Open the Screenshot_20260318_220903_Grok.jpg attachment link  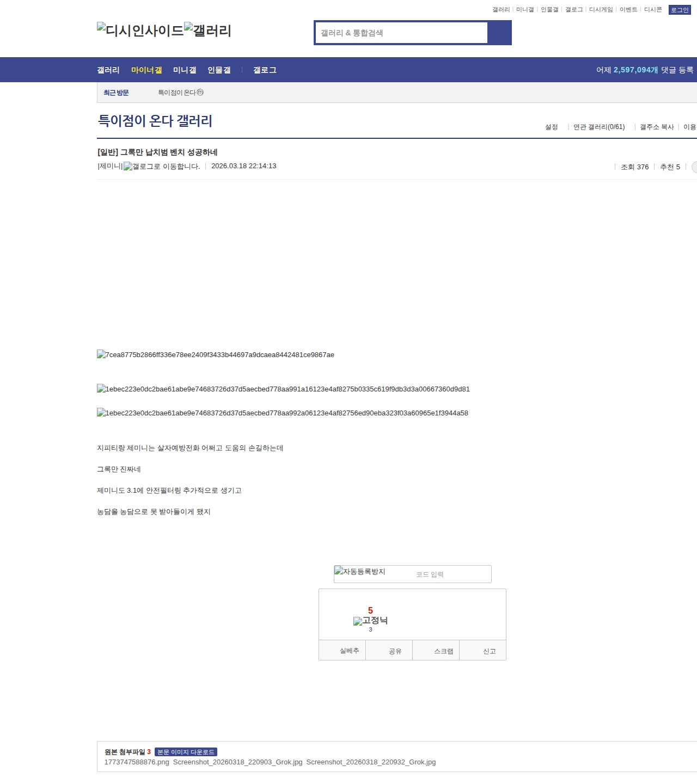(237, 762)
